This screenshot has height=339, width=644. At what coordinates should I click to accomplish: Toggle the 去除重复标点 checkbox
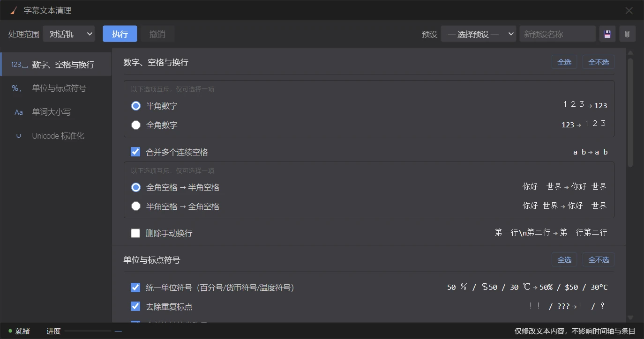[135, 306]
